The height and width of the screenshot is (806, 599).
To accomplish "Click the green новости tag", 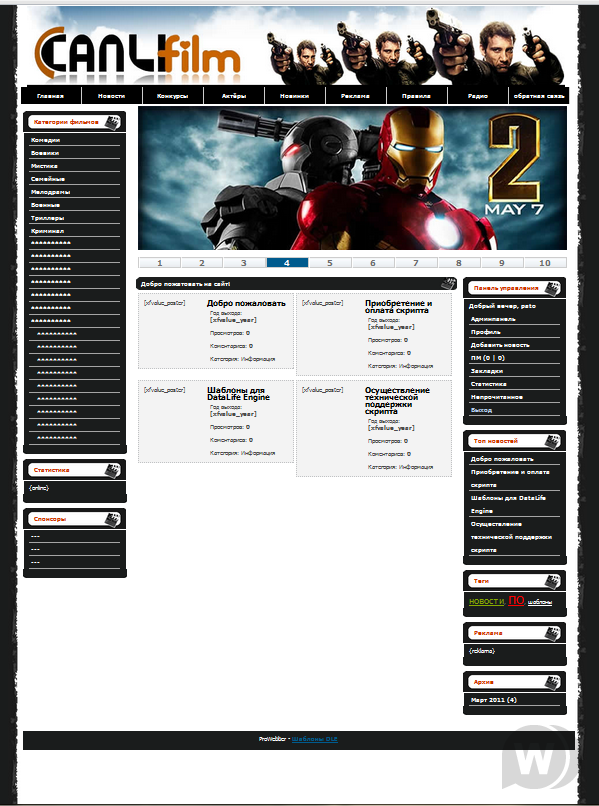I will point(486,602).
